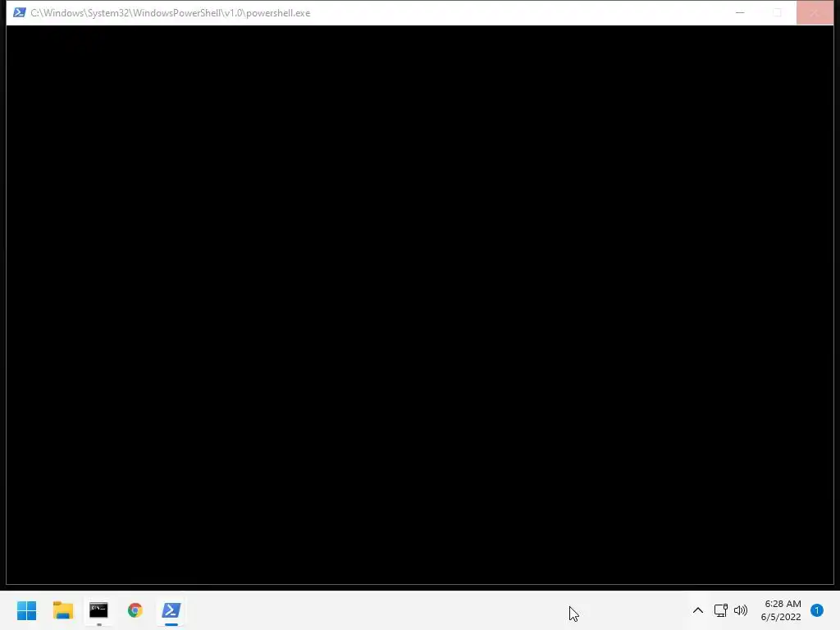Viewport: 840px width, 630px height.
Task: Switch to the Command Prompt taskbar icon
Action: (98, 610)
